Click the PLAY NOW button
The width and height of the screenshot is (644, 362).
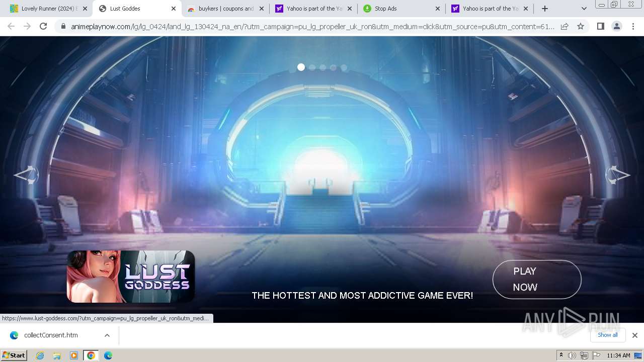[x=537, y=279]
